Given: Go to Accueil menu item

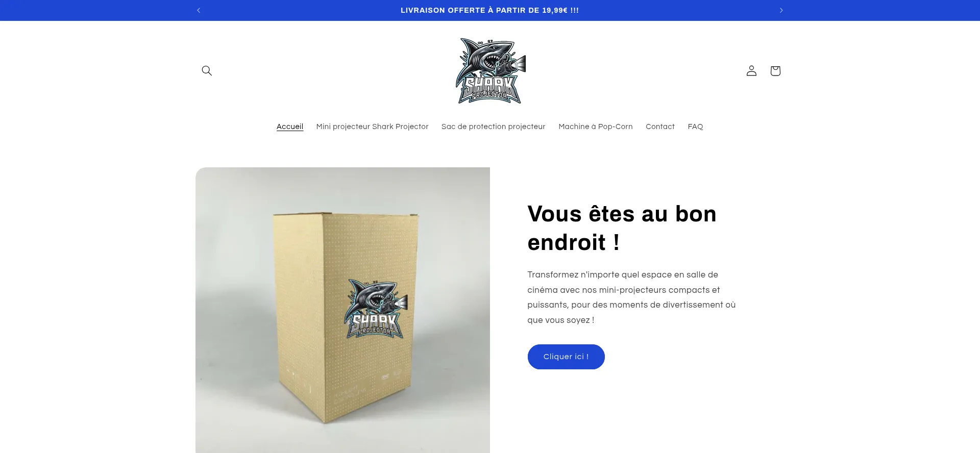Looking at the screenshot, I should (290, 127).
